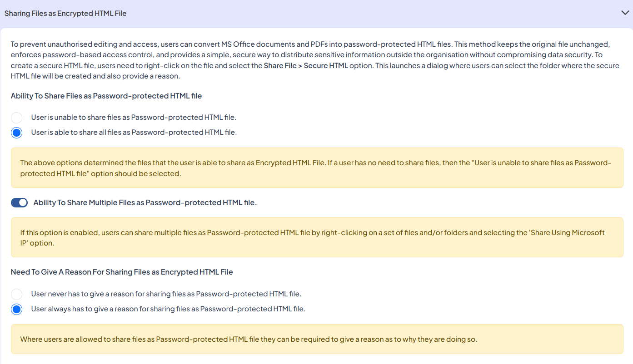This screenshot has height=364, width=633.
Task: Collapse the Sharing Files section chevron
Action: coord(625,13)
